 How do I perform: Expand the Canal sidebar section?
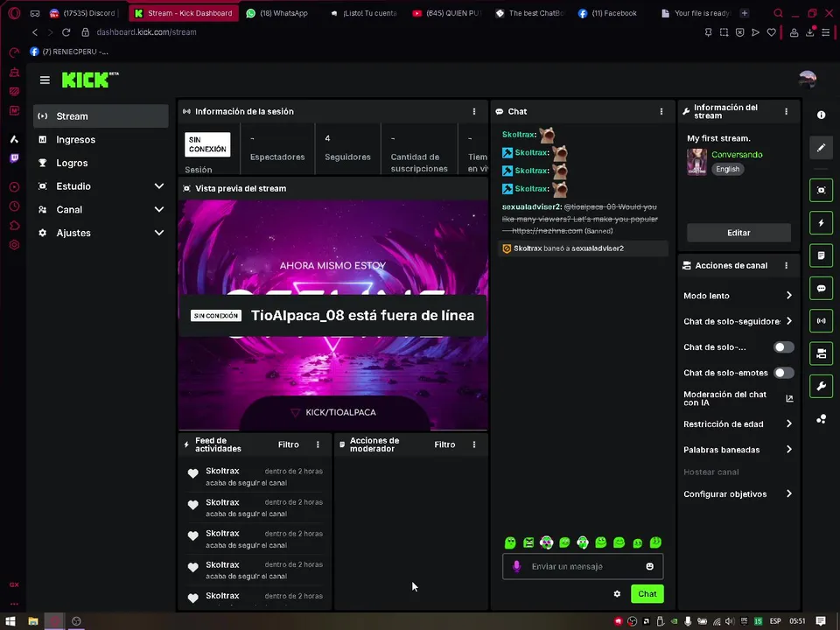[101, 209]
